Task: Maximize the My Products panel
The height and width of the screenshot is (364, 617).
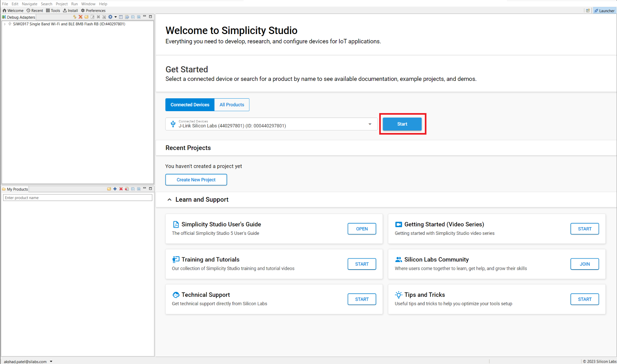Action: click(150, 189)
